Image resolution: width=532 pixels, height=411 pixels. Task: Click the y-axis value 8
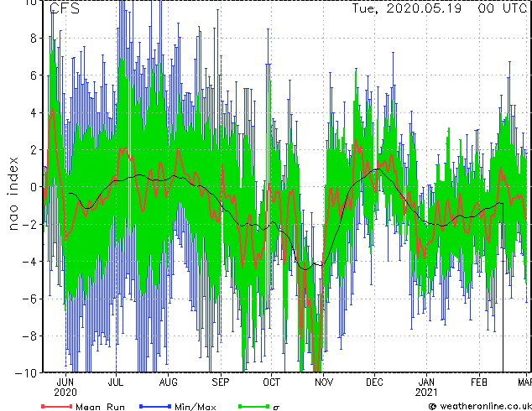click(34, 39)
